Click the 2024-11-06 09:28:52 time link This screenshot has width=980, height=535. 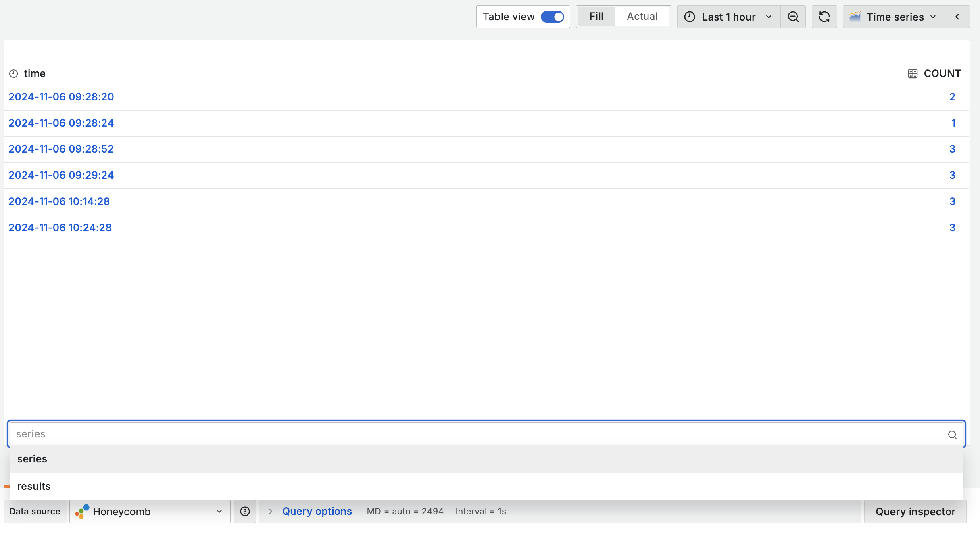click(x=61, y=149)
